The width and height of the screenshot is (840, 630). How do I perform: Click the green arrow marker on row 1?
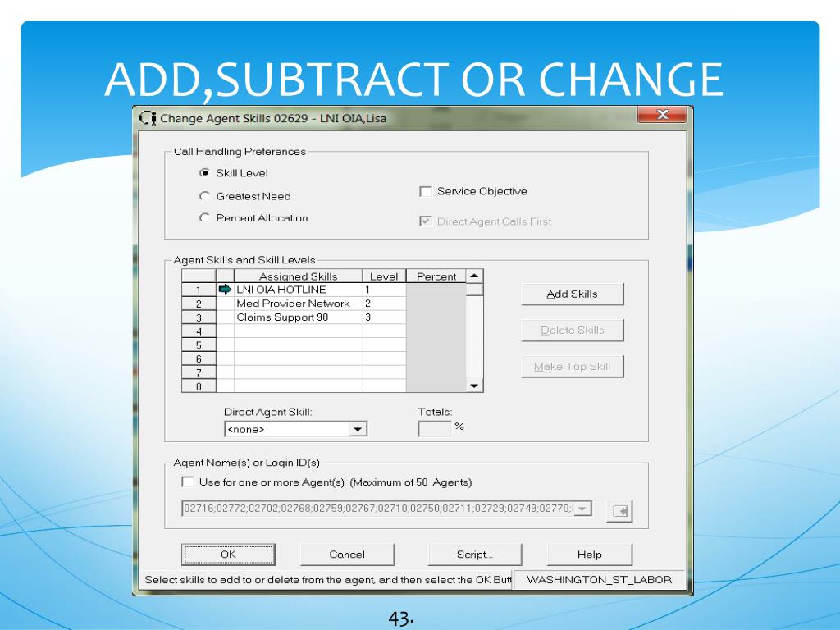[225, 290]
